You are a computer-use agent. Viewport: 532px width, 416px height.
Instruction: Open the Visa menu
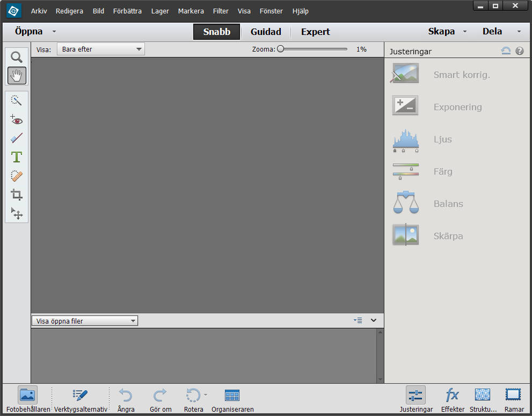click(x=244, y=11)
